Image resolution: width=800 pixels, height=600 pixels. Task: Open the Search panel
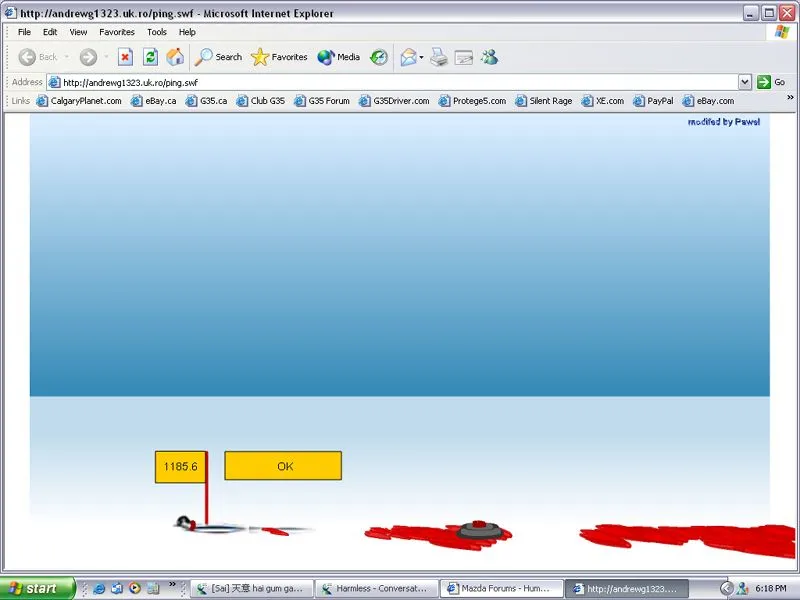pyautogui.click(x=219, y=57)
